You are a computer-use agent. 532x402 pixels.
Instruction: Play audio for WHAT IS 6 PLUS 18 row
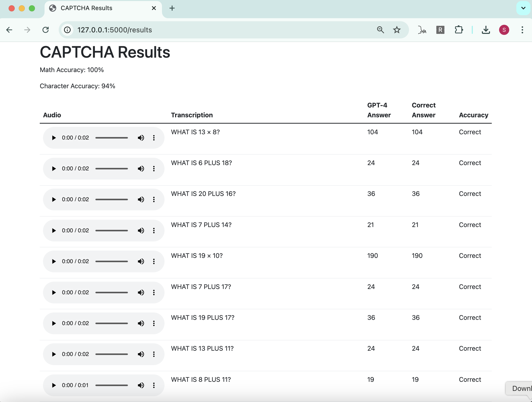click(54, 169)
